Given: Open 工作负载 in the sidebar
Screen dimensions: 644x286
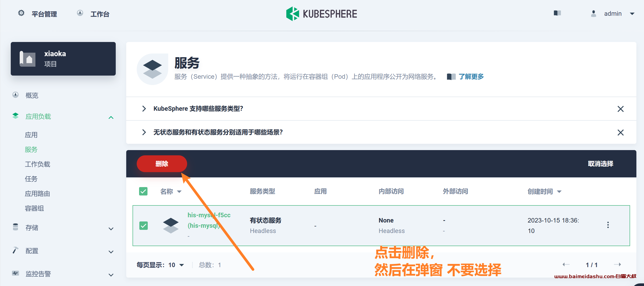Looking at the screenshot, I should (38, 164).
